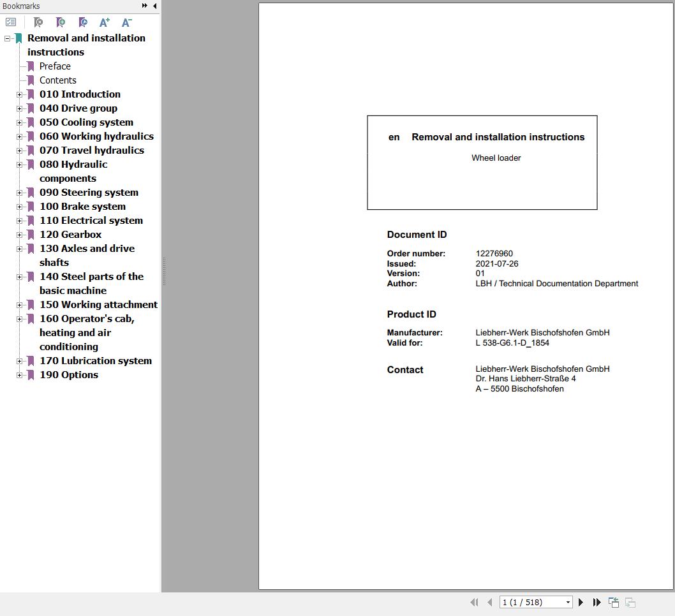
Task: Expand the 140 Steel parts bookmark
Action: pyautogui.click(x=19, y=277)
